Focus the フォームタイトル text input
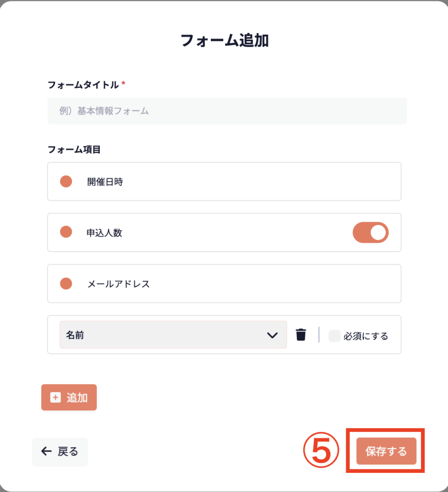This screenshot has width=448, height=492. coord(227,111)
